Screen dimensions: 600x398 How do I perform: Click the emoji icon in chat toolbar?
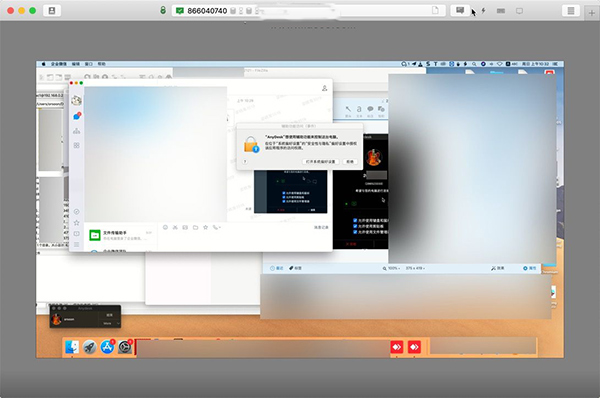pyautogui.click(x=165, y=227)
